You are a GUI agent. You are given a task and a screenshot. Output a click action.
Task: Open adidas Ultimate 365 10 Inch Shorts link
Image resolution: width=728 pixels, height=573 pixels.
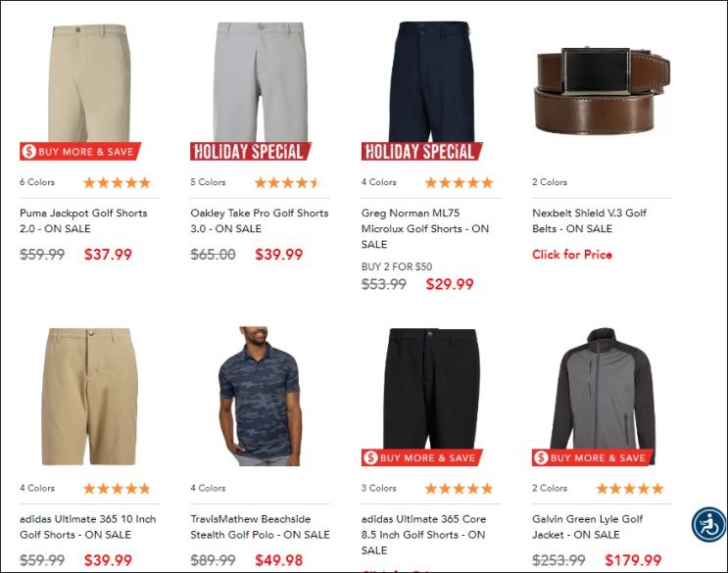[88, 527]
